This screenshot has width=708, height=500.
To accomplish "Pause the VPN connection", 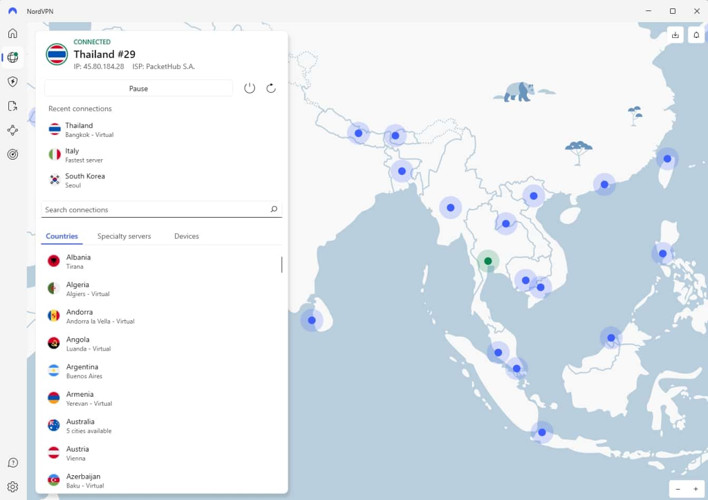I will (x=139, y=88).
